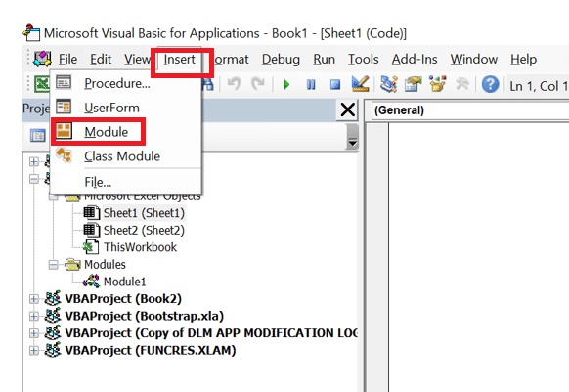The width and height of the screenshot is (569, 392).
Task: Open Project Explorer toolbar icon
Action: (x=389, y=84)
